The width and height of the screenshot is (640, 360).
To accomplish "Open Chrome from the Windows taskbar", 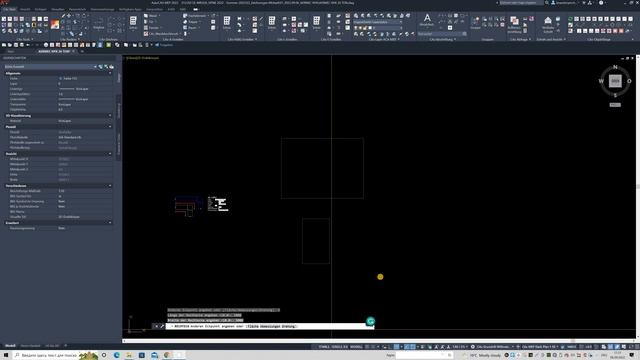I will 167,355.
